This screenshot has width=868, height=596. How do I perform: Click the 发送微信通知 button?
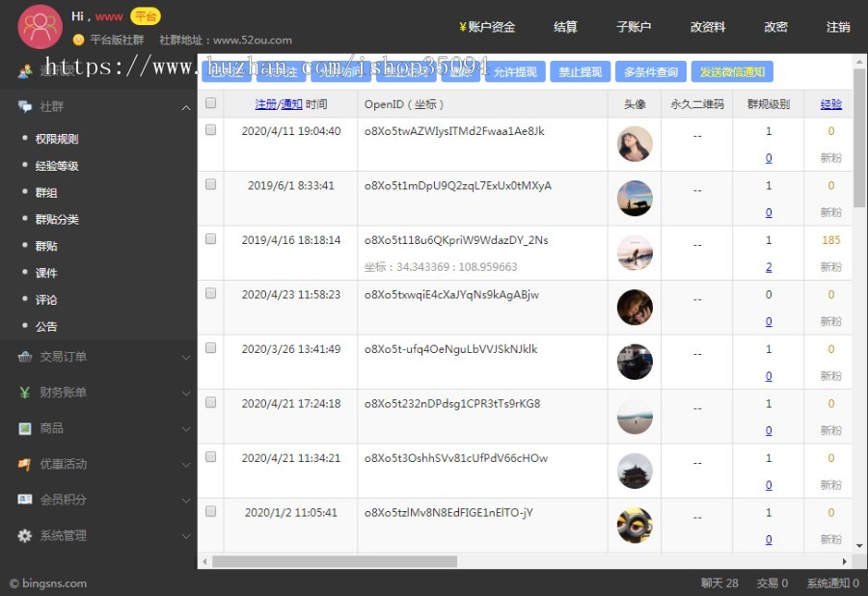click(x=732, y=71)
